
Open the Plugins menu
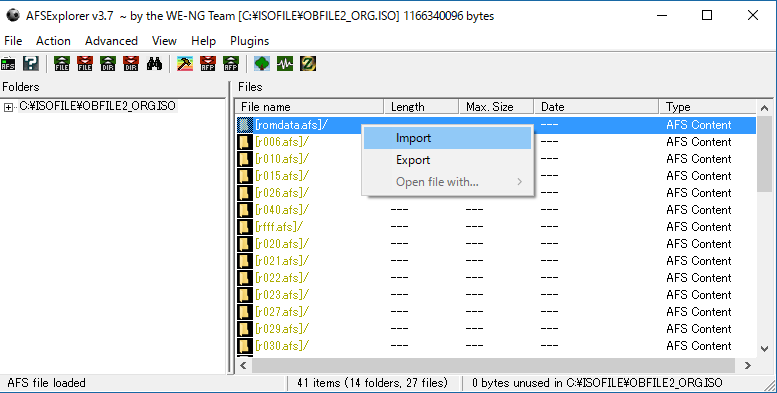(249, 41)
